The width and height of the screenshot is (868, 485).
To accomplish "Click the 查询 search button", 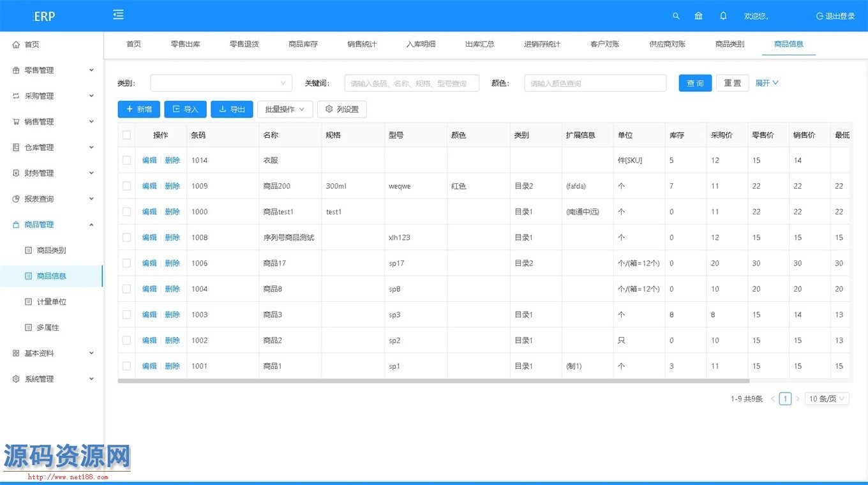I will click(695, 83).
